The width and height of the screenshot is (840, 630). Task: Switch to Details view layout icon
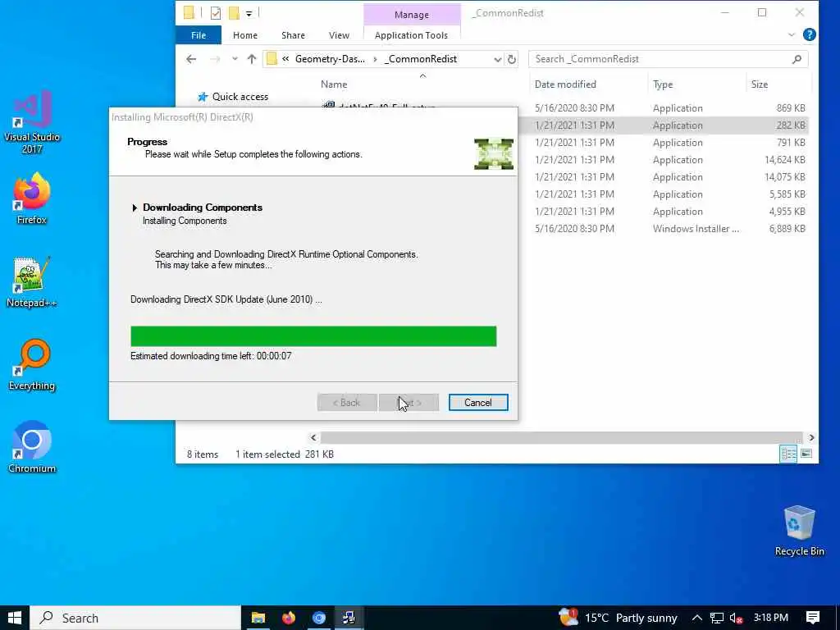pos(788,454)
